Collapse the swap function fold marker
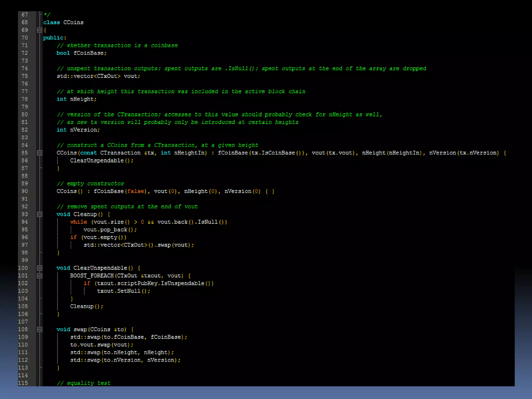 click(39, 329)
